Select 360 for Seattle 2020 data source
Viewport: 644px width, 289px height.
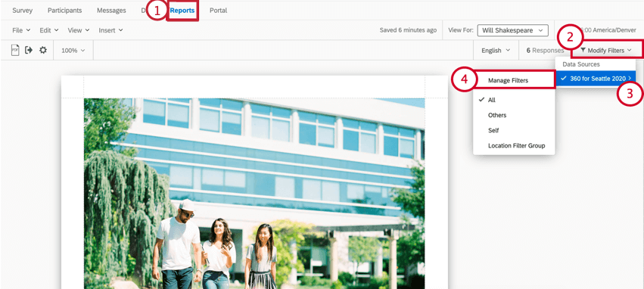click(x=596, y=79)
